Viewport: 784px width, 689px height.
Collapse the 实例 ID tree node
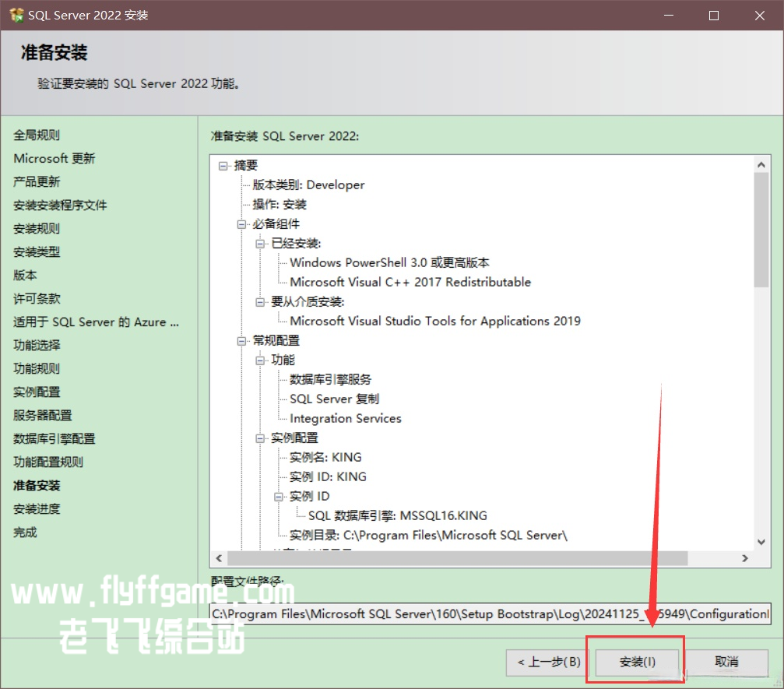(x=279, y=497)
